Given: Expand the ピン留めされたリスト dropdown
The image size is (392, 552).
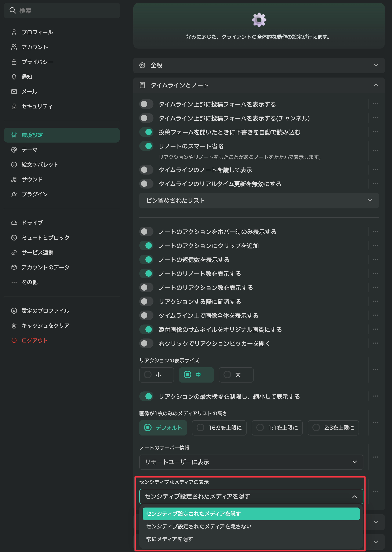Looking at the screenshot, I should pyautogui.click(x=259, y=200).
